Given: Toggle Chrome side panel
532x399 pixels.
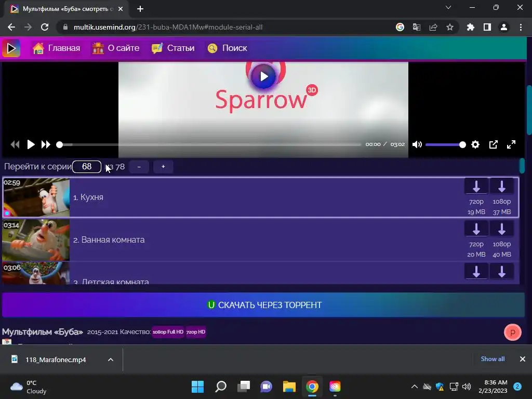Looking at the screenshot, I should coord(487,27).
